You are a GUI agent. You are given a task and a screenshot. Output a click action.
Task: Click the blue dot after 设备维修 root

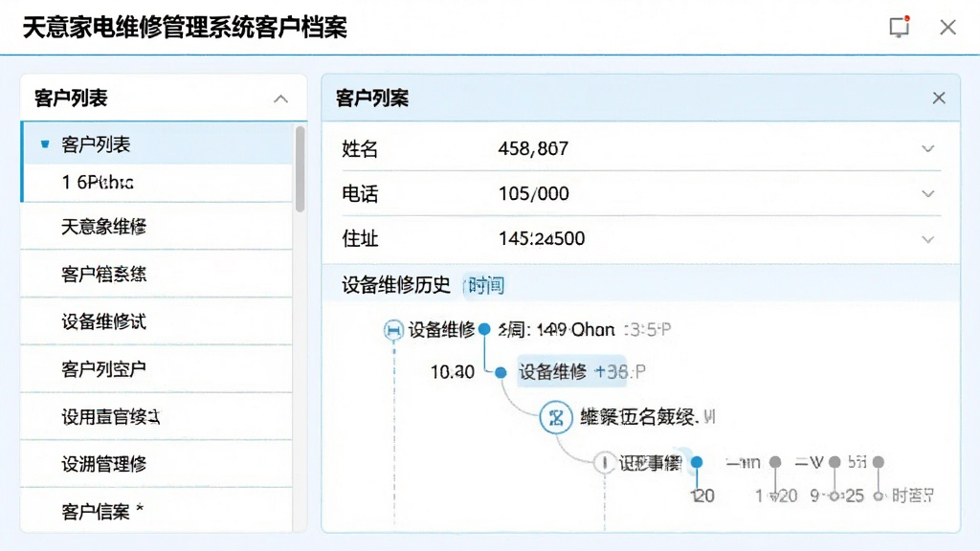tap(484, 329)
